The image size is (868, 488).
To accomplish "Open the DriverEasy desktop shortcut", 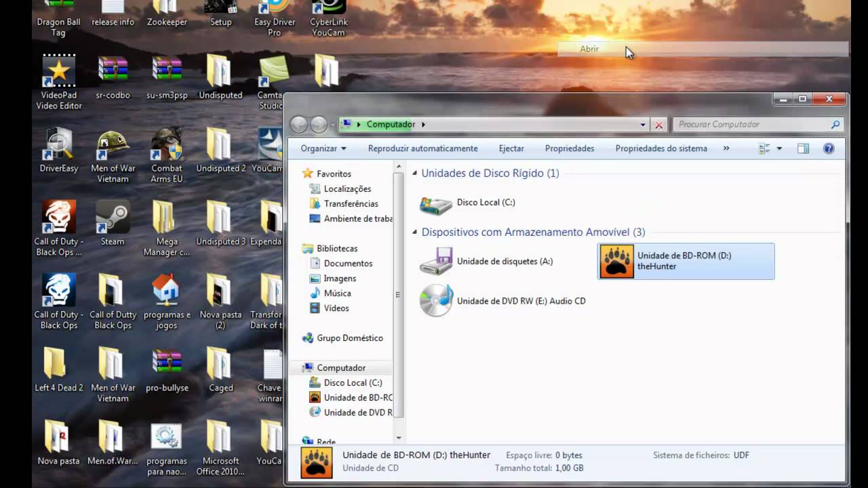I will (x=59, y=150).
